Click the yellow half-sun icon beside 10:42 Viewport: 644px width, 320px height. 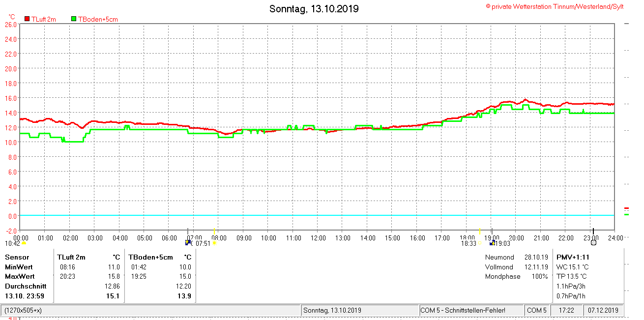pyautogui.click(x=24, y=243)
